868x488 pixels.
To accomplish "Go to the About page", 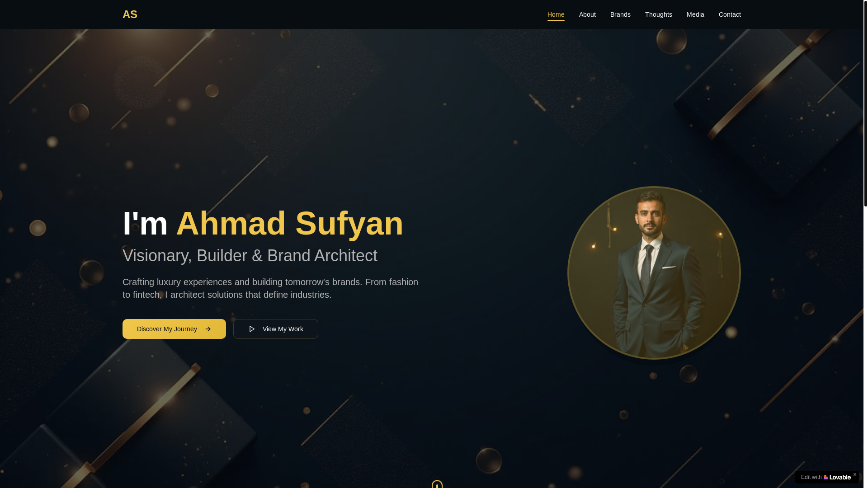I will pyautogui.click(x=587, y=14).
